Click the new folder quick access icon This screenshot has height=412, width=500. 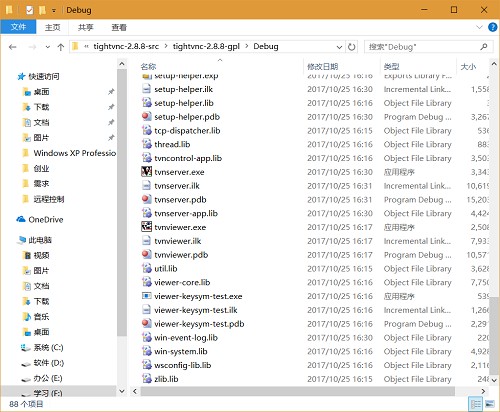click(x=42, y=10)
